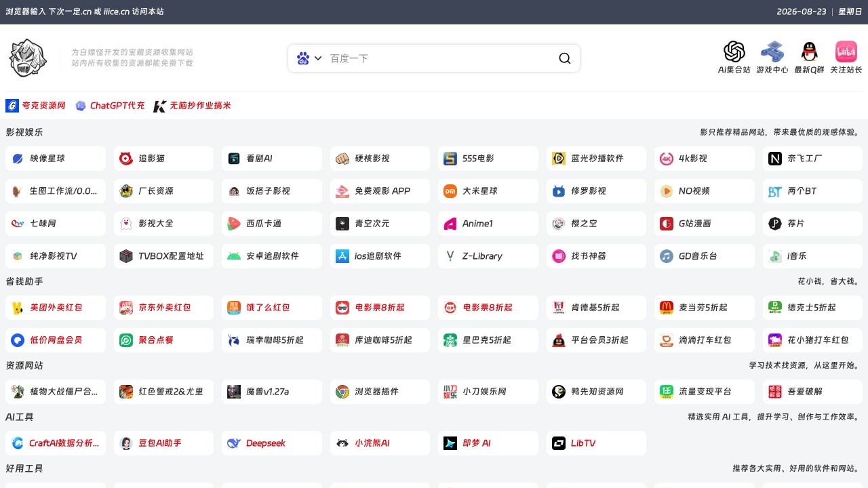Open the 修罗影视 card

pos(597,191)
